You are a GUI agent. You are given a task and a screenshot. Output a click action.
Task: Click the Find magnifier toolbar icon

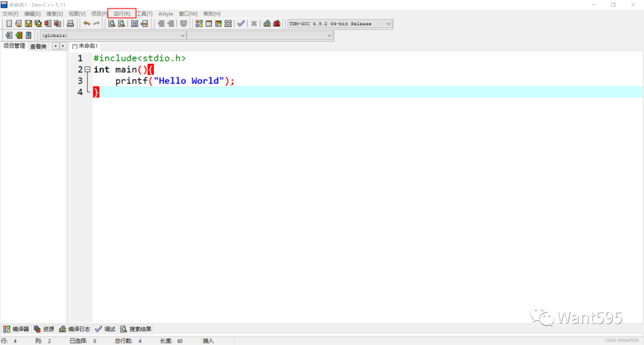tap(112, 24)
